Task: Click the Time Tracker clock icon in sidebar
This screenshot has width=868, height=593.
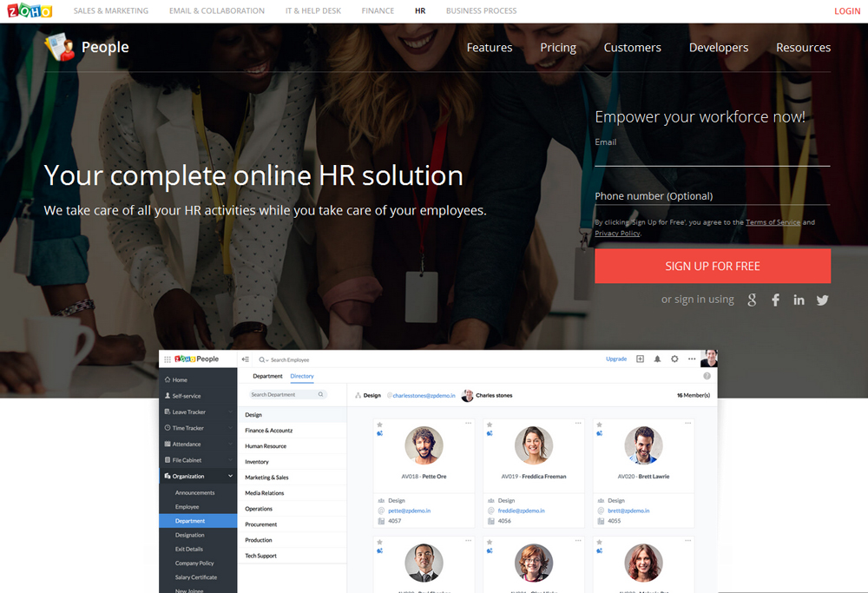Action: click(x=168, y=428)
